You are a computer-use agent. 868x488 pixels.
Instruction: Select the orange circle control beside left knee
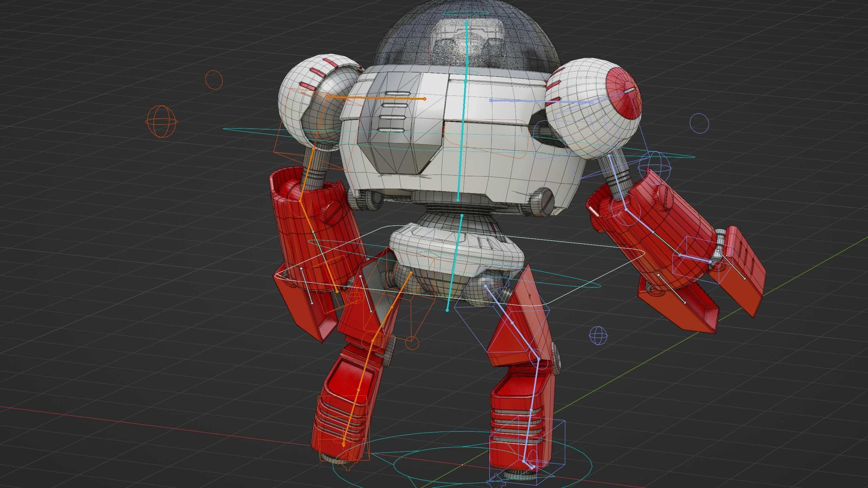pos(412,343)
